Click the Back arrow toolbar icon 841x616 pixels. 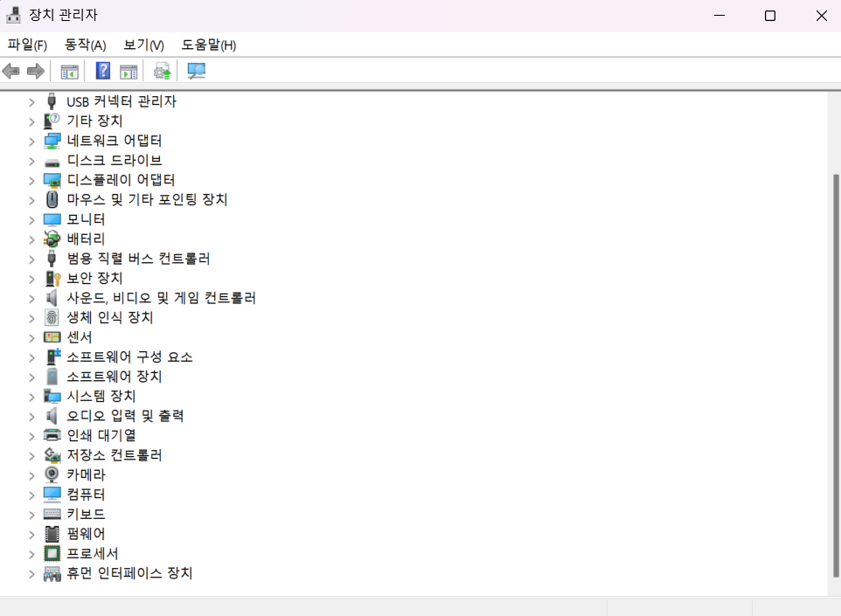10,71
